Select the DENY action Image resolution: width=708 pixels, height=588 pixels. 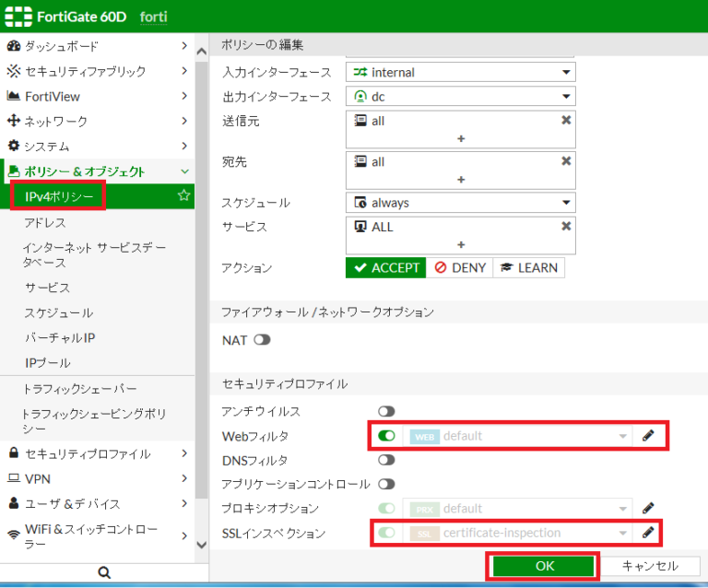click(460, 267)
